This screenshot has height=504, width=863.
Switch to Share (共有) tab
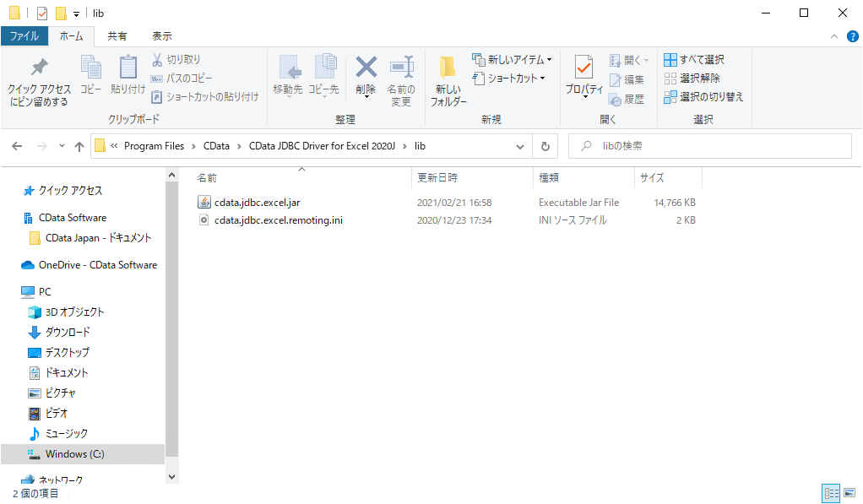coord(117,36)
